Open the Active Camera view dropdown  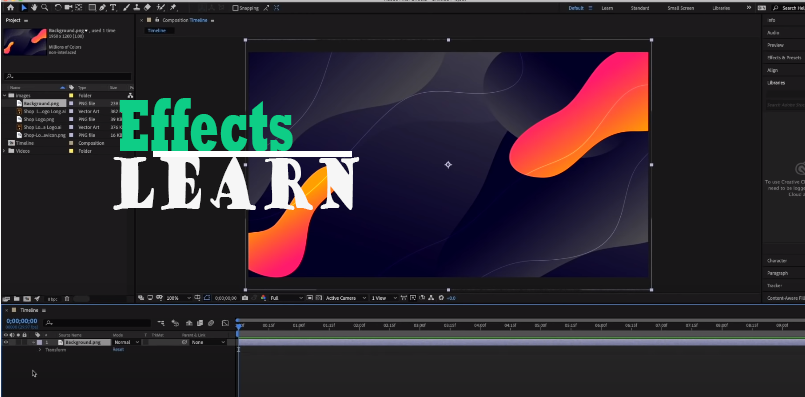347,298
